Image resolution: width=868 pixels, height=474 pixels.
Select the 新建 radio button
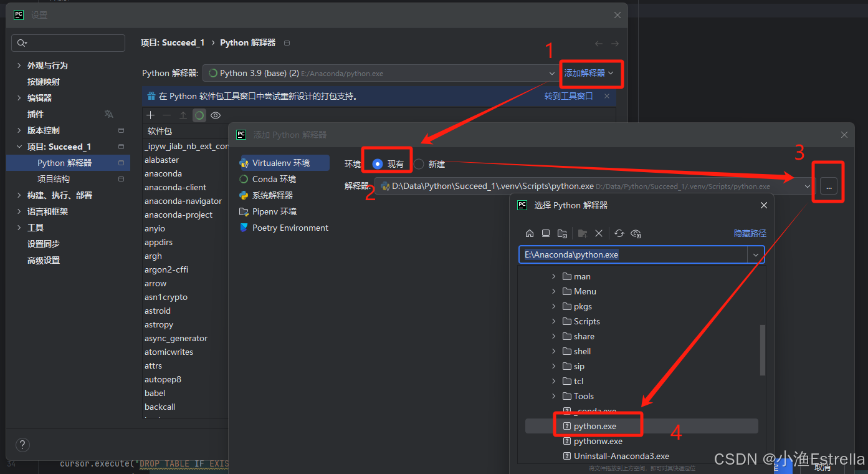point(419,164)
